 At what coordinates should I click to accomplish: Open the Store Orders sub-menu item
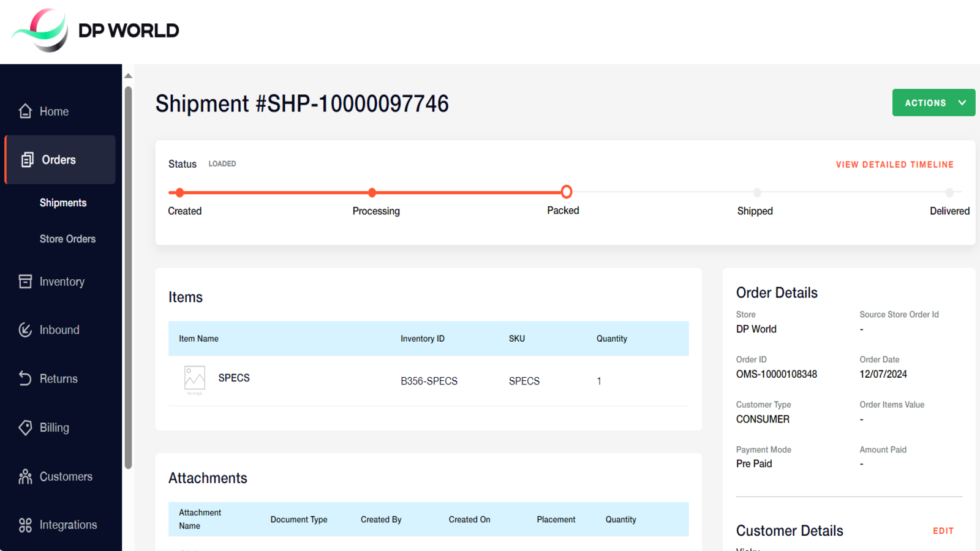click(67, 239)
